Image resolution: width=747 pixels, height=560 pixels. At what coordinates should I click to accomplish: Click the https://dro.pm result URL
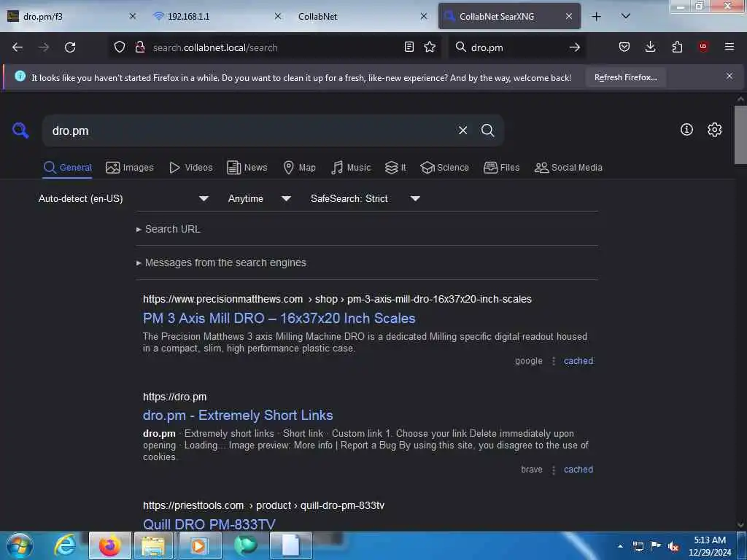175,397
